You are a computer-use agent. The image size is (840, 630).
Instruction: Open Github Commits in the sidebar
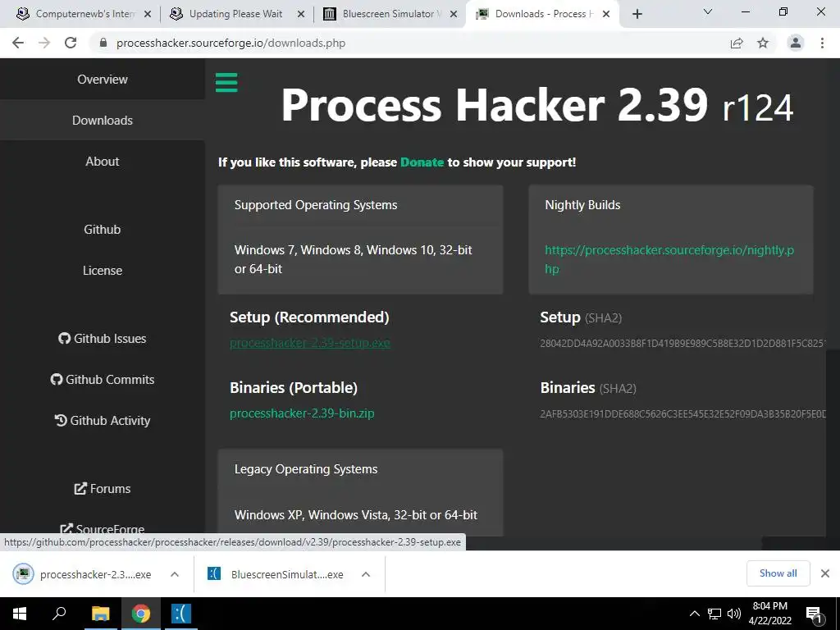[x=103, y=379]
